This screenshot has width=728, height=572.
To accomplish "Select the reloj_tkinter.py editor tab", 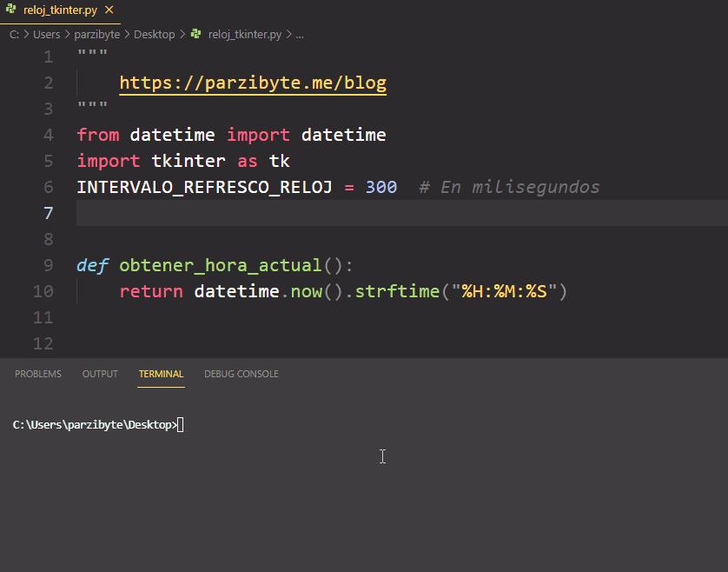I will [60, 10].
